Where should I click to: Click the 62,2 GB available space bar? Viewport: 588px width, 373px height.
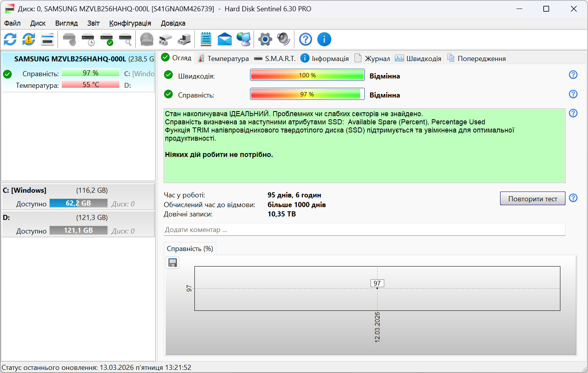79,203
